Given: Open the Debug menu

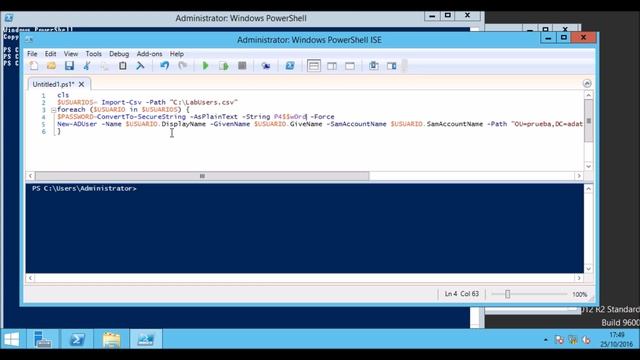Looking at the screenshot, I should (x=119, y=54).
